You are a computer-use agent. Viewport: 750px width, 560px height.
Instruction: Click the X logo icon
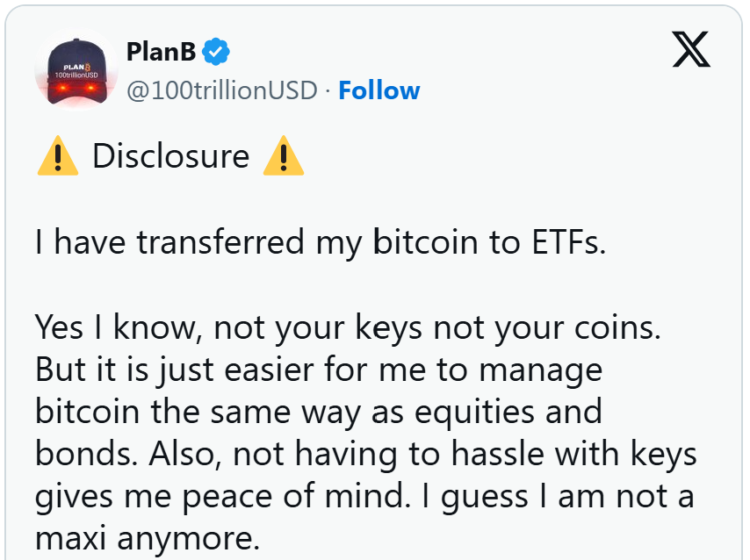691,49
